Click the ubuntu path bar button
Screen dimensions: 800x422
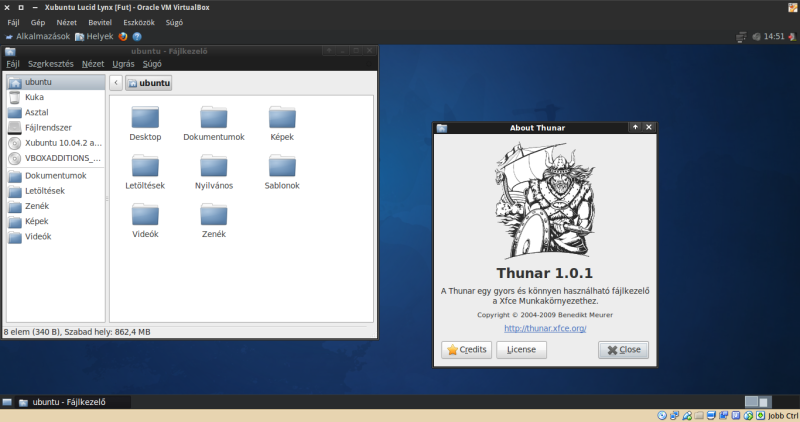tap(148, 83)
